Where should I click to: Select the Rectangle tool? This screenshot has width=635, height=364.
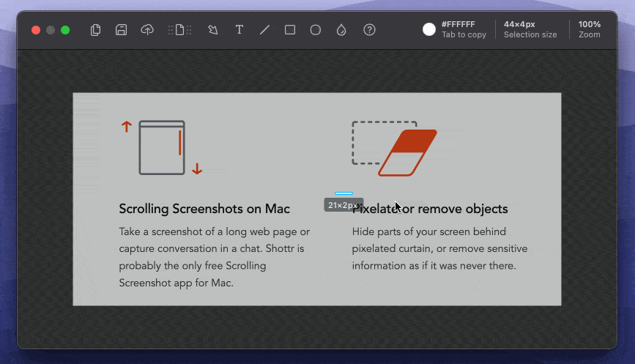point(290,30)
